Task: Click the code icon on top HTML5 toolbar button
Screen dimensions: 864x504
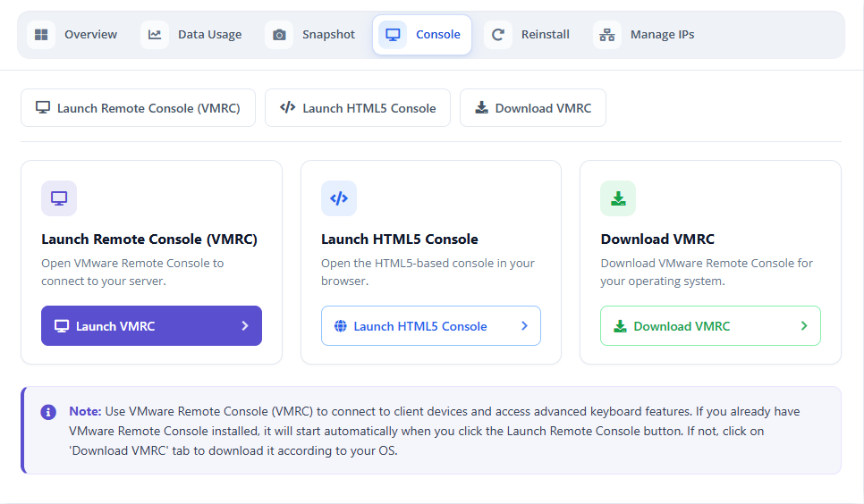Action: [288, 107]
